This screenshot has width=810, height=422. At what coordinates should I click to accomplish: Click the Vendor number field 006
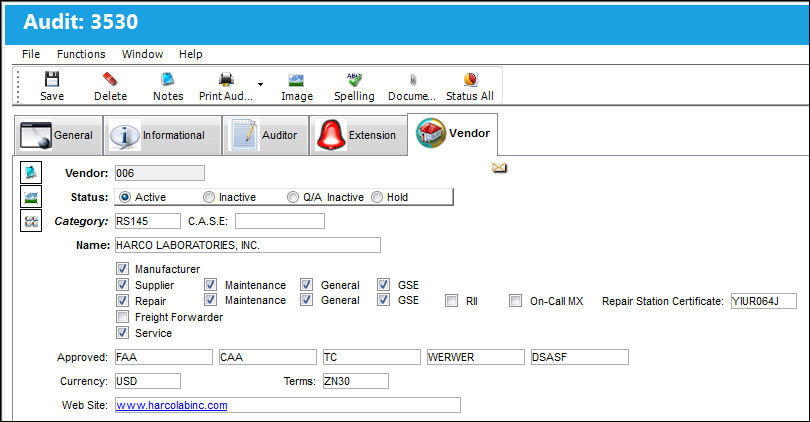click(160, 173)
